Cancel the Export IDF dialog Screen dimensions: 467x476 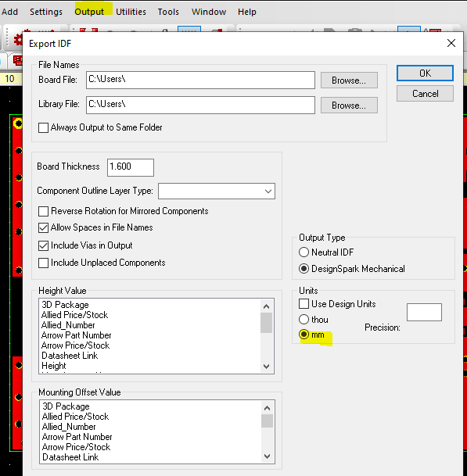425,94
